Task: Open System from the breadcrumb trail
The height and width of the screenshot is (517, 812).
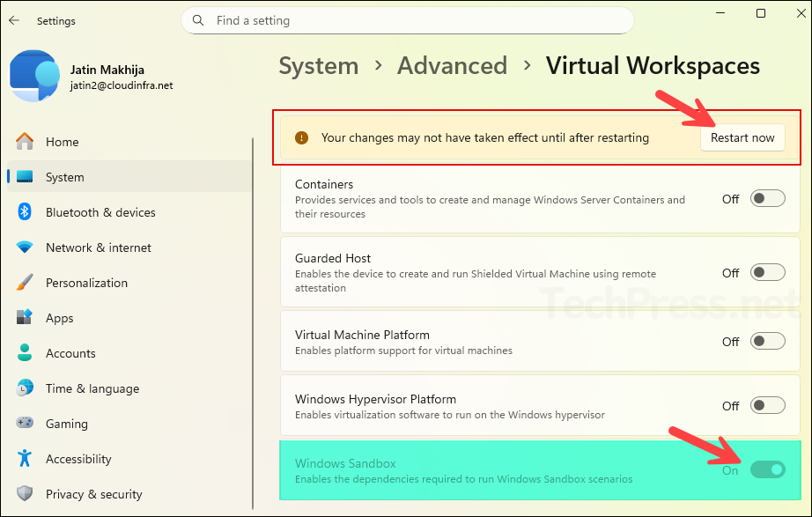Action: (318, 65)
